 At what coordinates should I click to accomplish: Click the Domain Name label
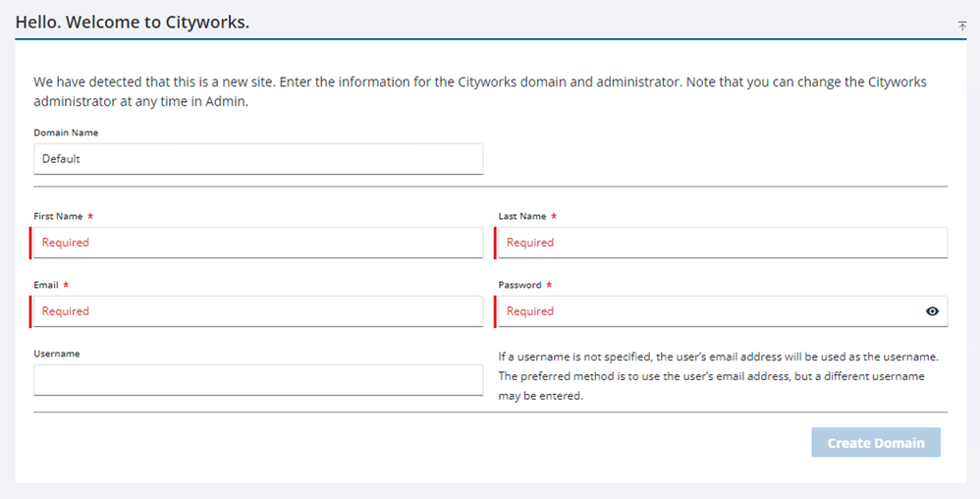pos(66,133)
